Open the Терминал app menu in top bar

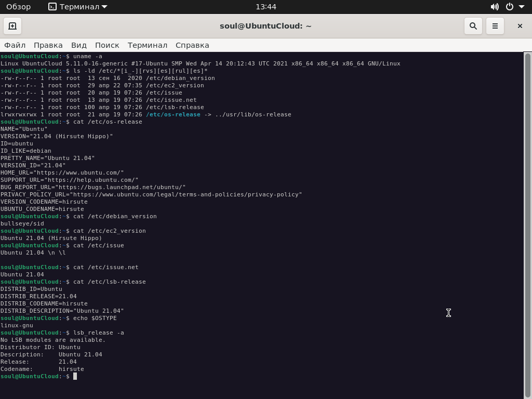[78, 7]
